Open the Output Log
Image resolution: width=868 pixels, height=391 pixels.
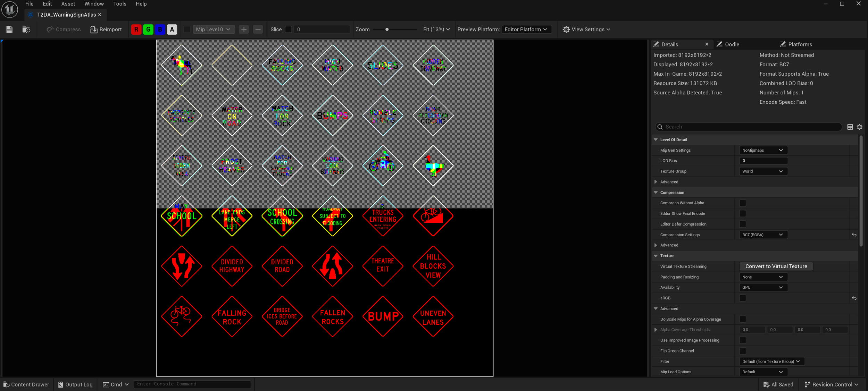(x=75, y=384)
